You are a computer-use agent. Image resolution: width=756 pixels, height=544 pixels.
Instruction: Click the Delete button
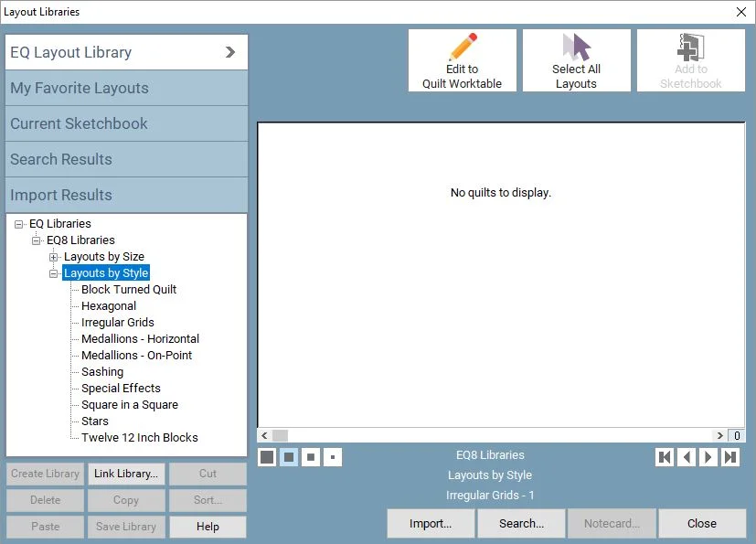[x=46, y=500]
